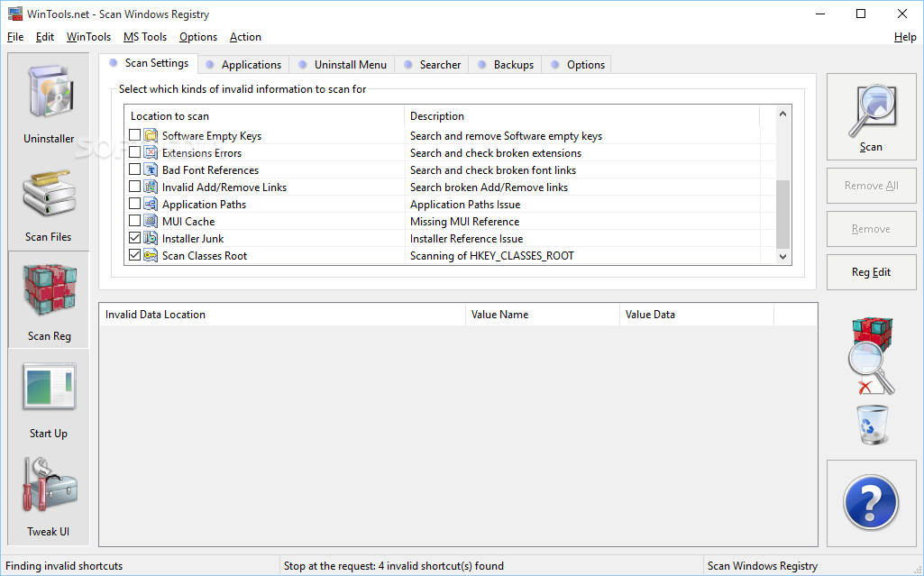The height and width of the screenshot is (576, 924).
Task: Open the WinTools menu
Action: pyautogui.click(x=88, y=37)
